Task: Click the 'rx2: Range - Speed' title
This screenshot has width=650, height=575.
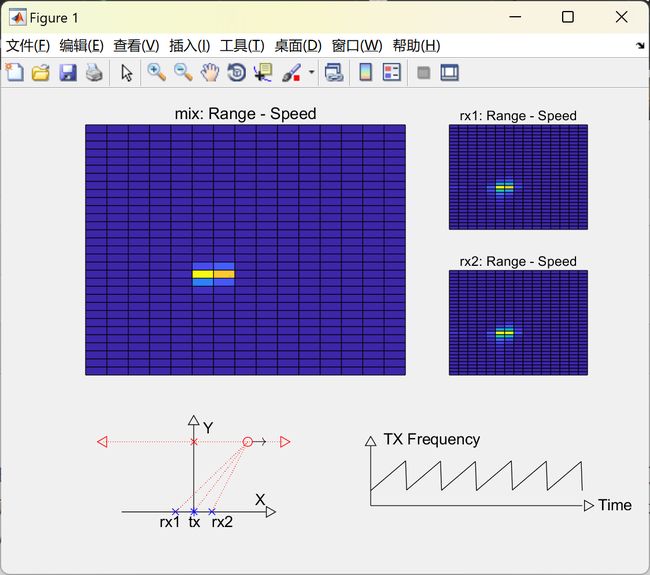Action: click(x=518, y=262)
